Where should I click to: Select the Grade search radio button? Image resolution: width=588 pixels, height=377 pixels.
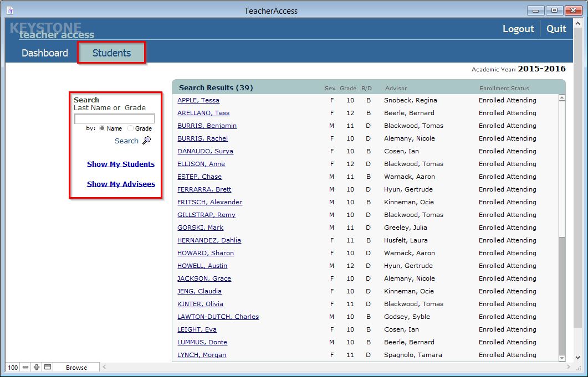pyautogui.click(x=131, y=128)
